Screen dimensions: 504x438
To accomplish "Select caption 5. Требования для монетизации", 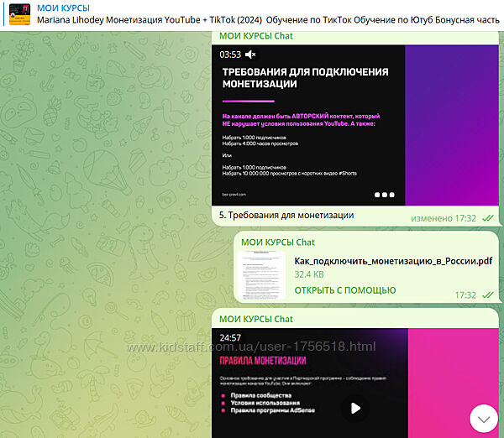I will tap(286, 216).
